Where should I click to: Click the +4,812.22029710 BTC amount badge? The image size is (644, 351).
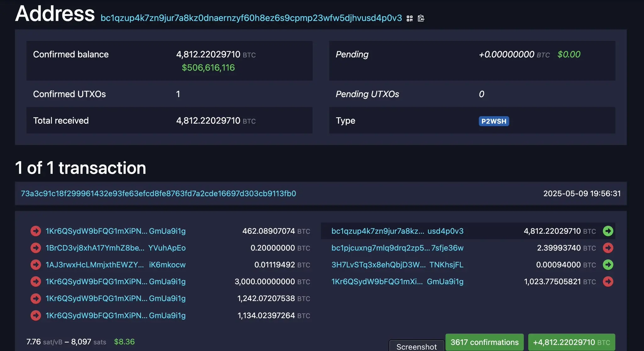pos(571,342)
